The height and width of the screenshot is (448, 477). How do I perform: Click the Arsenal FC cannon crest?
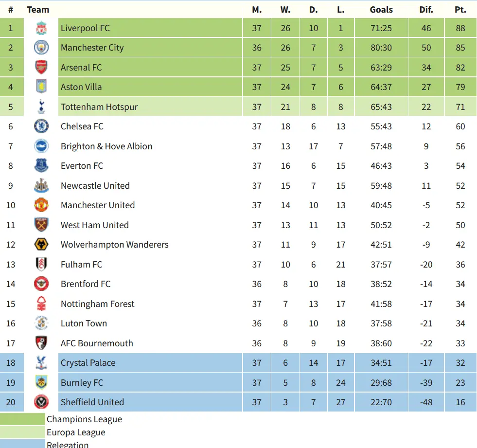coord(41,67)
